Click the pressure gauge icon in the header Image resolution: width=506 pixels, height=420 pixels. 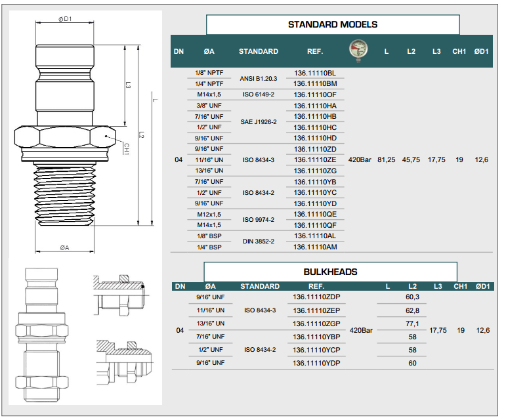tap(358, 51)
